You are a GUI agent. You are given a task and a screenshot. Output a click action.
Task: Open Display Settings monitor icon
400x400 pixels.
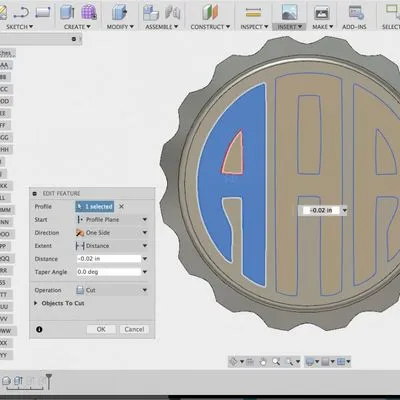coord(310,362)
